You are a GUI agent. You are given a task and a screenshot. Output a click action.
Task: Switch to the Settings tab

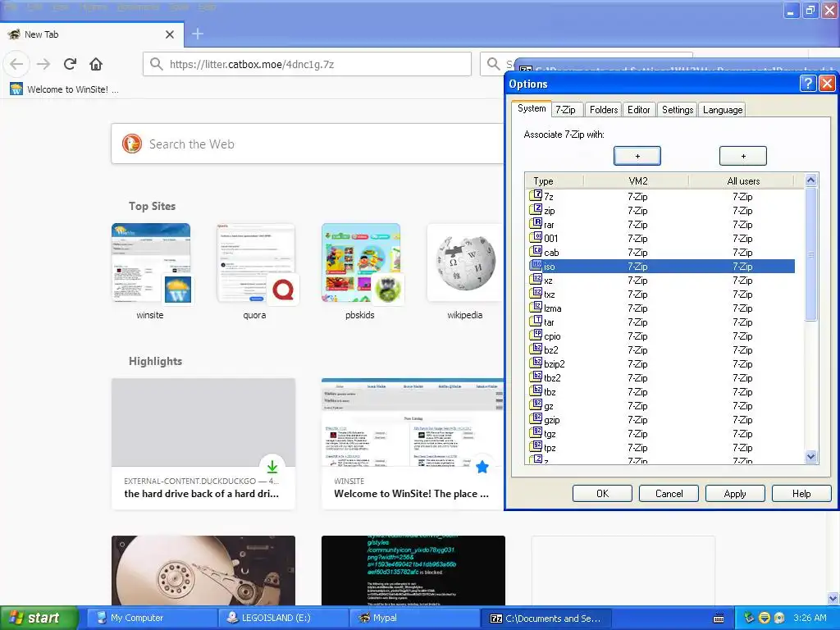click(x=678, y=110)
